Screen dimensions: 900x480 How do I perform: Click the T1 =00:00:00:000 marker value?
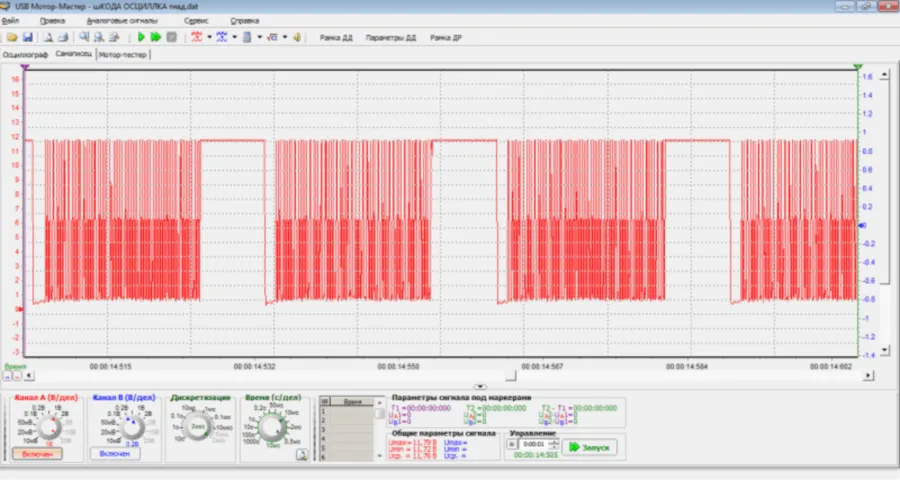421,408
